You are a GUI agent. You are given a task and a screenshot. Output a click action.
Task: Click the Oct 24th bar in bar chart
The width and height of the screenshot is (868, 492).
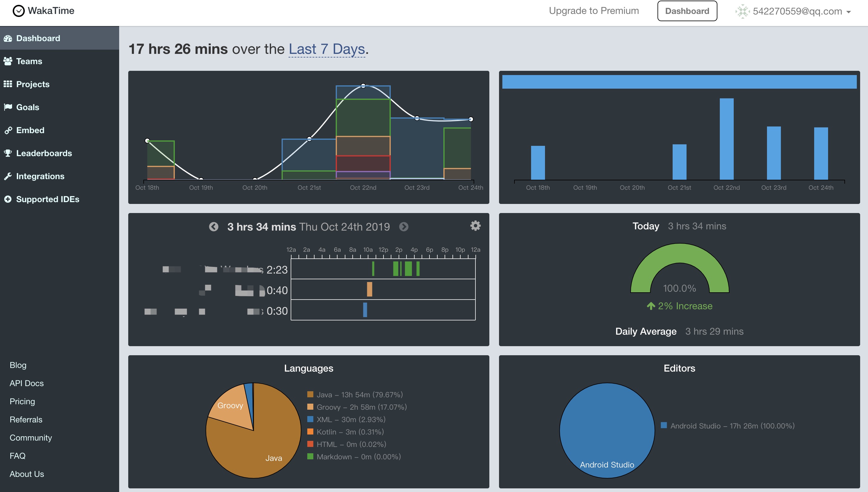click(821, 153)
